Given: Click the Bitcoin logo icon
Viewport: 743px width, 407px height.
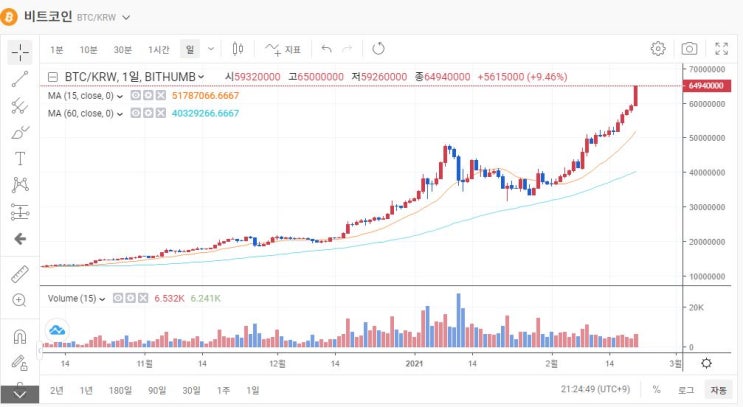Looking at the screenshot, I should click(x=9, y=17).
